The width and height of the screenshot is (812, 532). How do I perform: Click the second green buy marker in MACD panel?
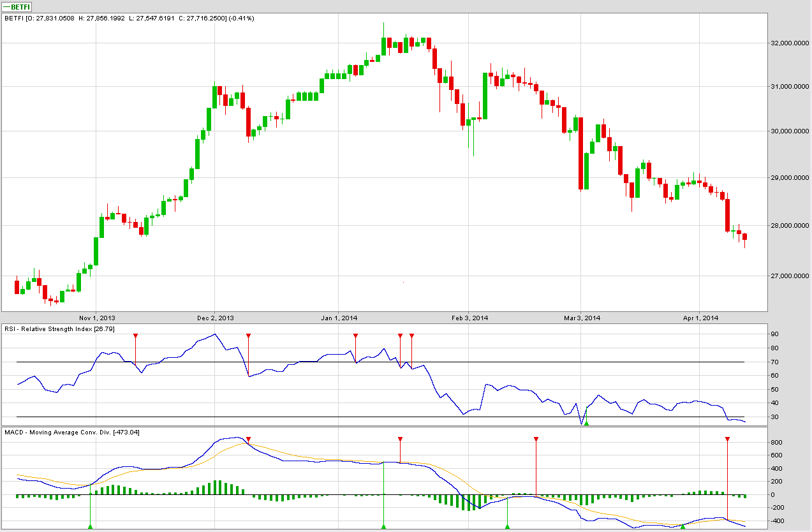coord(383,526)
